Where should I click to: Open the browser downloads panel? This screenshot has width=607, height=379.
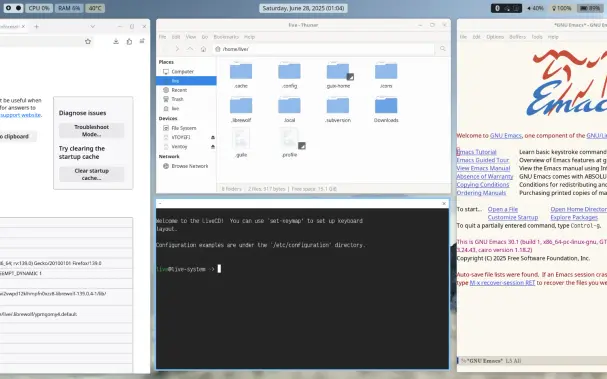click(x=116, y=41)
